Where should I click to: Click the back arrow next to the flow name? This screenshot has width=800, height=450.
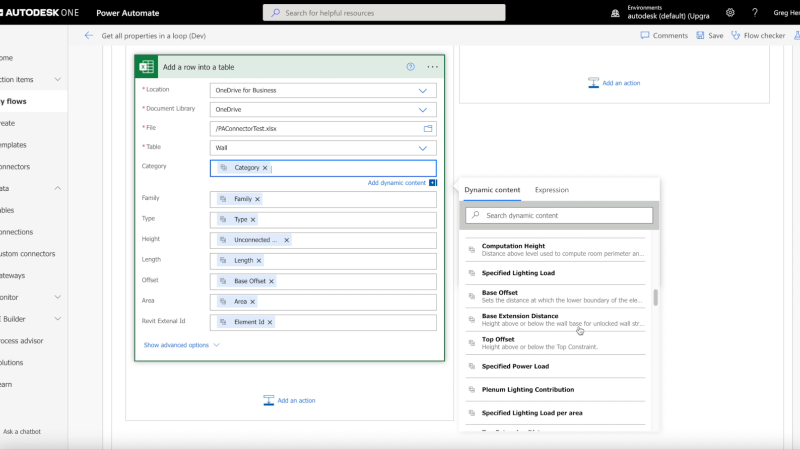tap(89, 36)
